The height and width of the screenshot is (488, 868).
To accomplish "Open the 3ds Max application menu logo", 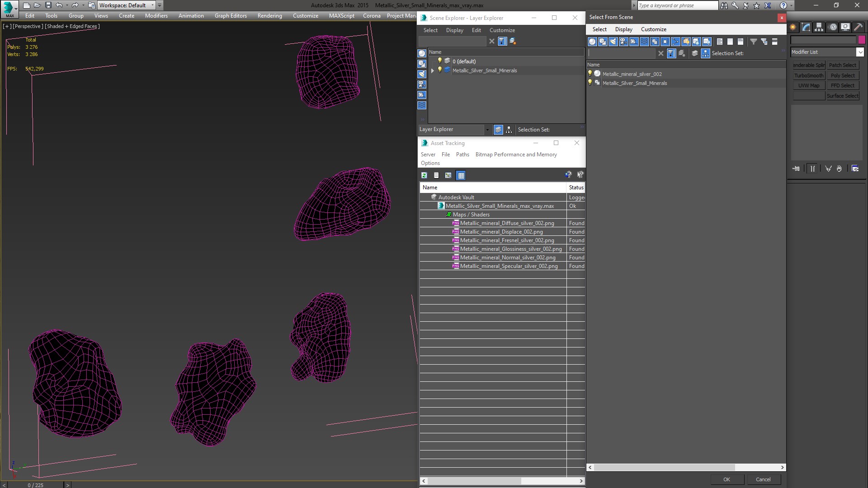I will [9, 9].
